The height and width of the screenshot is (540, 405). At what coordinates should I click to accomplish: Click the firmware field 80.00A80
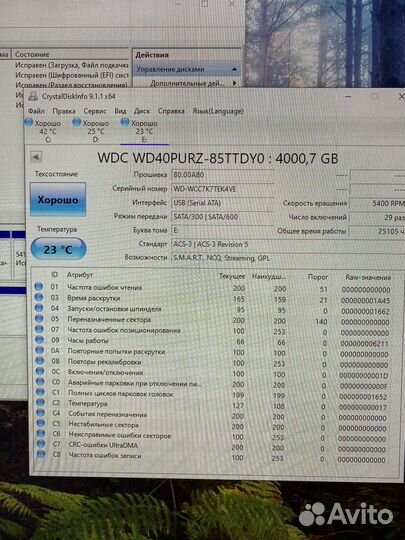point(222,175)
